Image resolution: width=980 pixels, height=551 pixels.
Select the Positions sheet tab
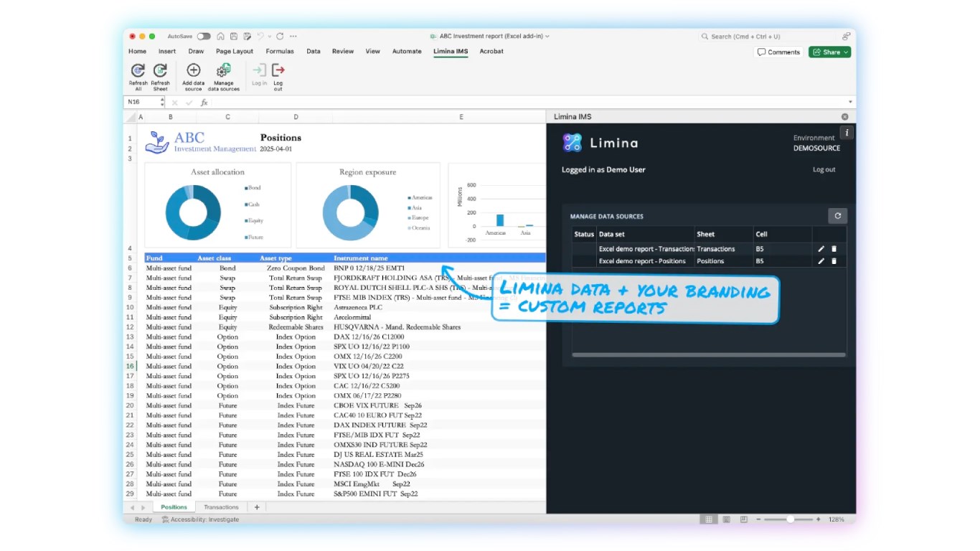pyautogui.click(x=174, y=507)
